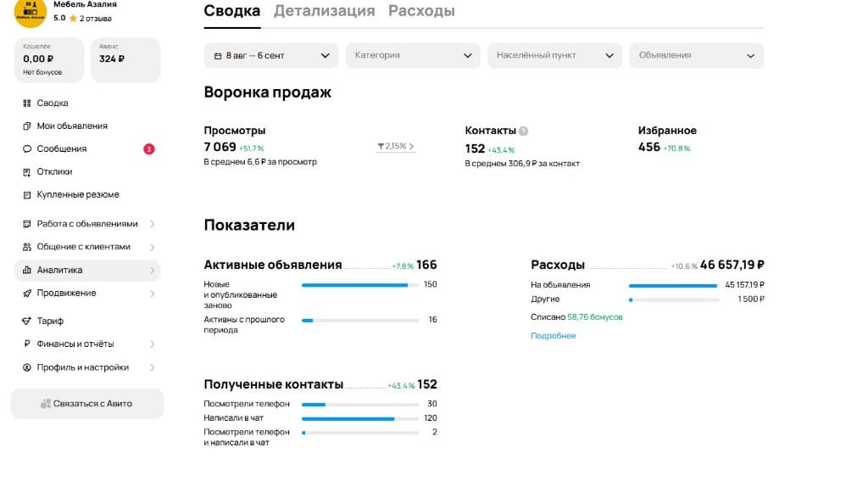Expand Работа с объявлениями chevron

[153, 224]
